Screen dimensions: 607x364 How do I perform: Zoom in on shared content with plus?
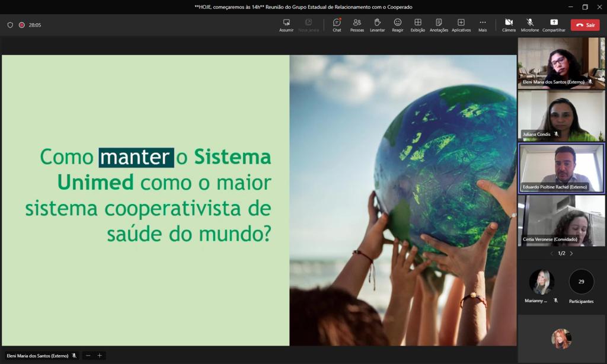[100, 356]
